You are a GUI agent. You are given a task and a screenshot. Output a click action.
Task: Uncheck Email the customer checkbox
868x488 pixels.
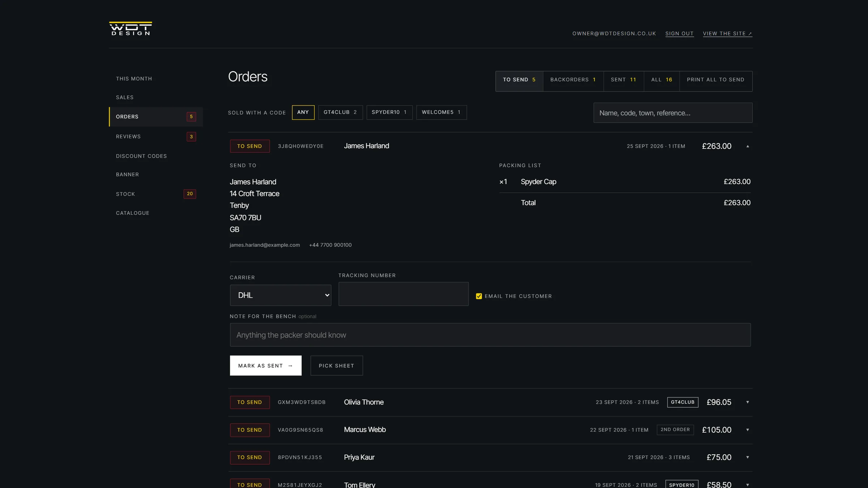pyautogui.click(x=479, y=296)
